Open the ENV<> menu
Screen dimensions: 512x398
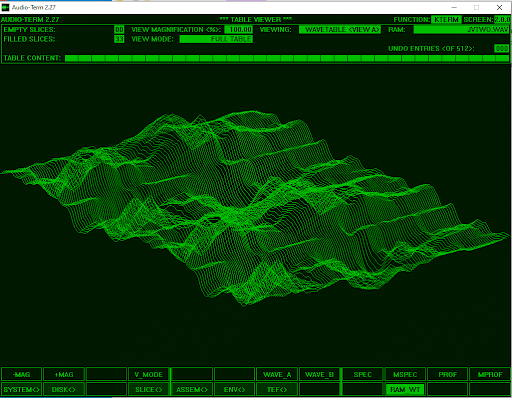234,389
